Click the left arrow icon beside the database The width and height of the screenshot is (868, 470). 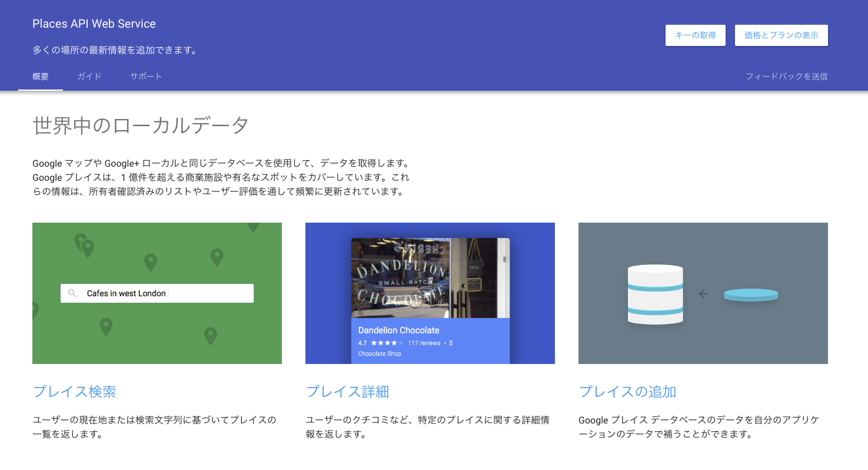click(x=703, y=294)
